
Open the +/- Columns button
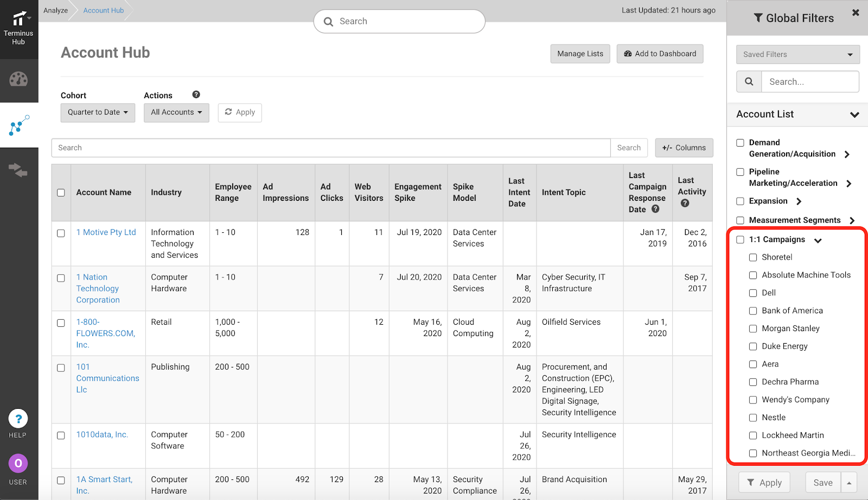coord(684,148)
